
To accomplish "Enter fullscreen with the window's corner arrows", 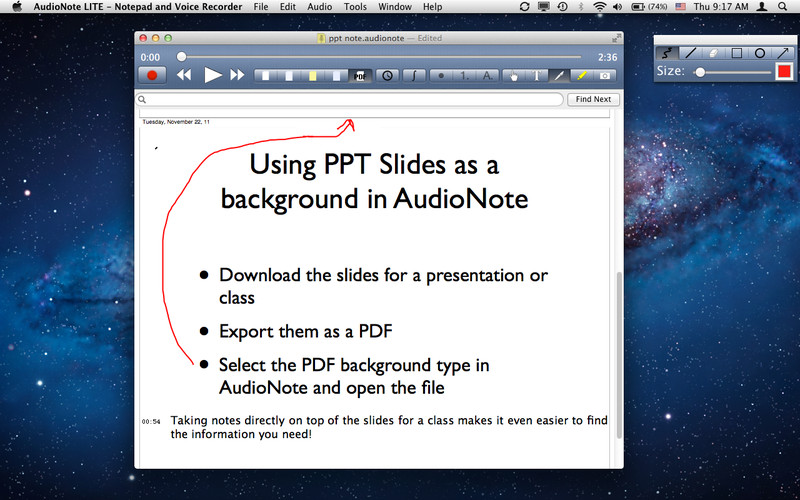I will click(x=616, y=38).
